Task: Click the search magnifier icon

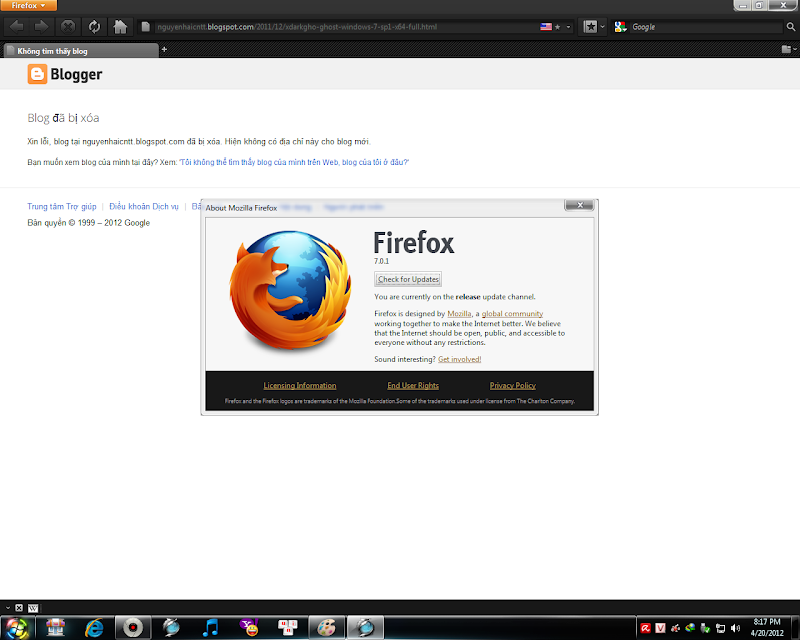Action: pyautogui.click(x=790, y=27)
